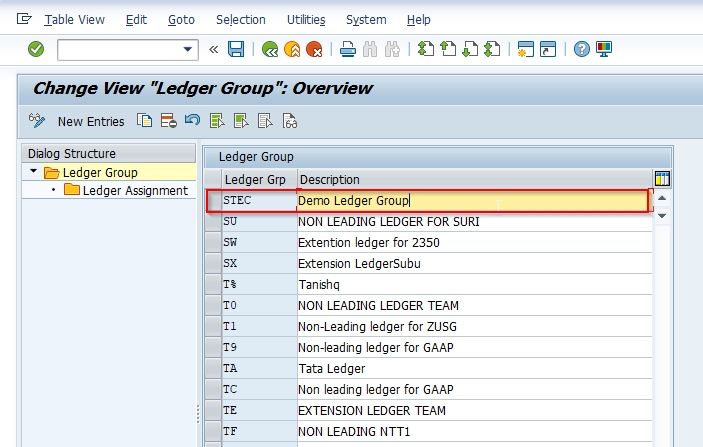Select row selector for TA row
The width and height of the screenshot is (703, 447).
pyautogui.click(x=213, y=369)
